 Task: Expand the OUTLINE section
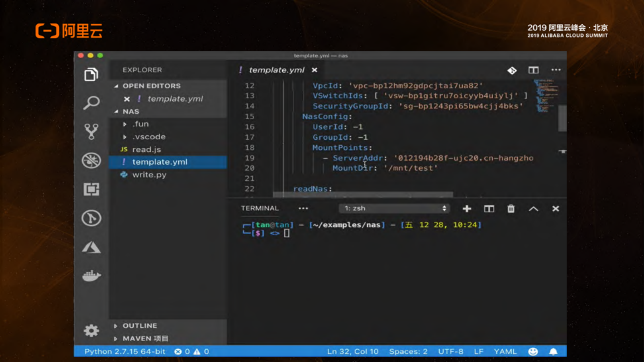pos(140,326)
